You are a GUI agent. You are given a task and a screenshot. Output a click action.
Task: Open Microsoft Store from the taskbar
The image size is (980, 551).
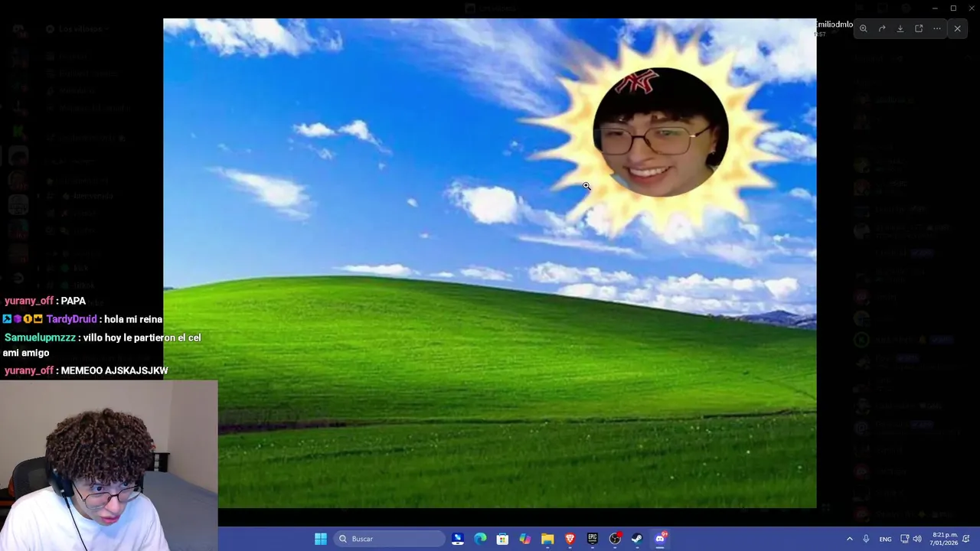point(502,539)
